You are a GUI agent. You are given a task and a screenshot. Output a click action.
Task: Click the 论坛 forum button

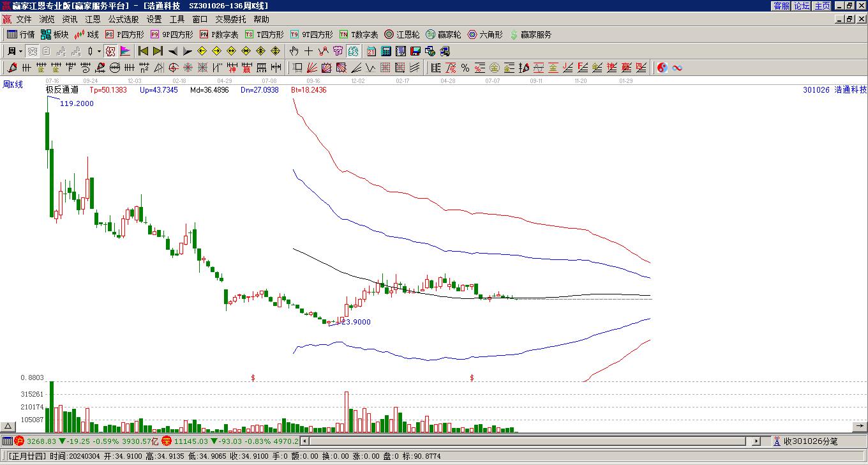click(802, 6)
